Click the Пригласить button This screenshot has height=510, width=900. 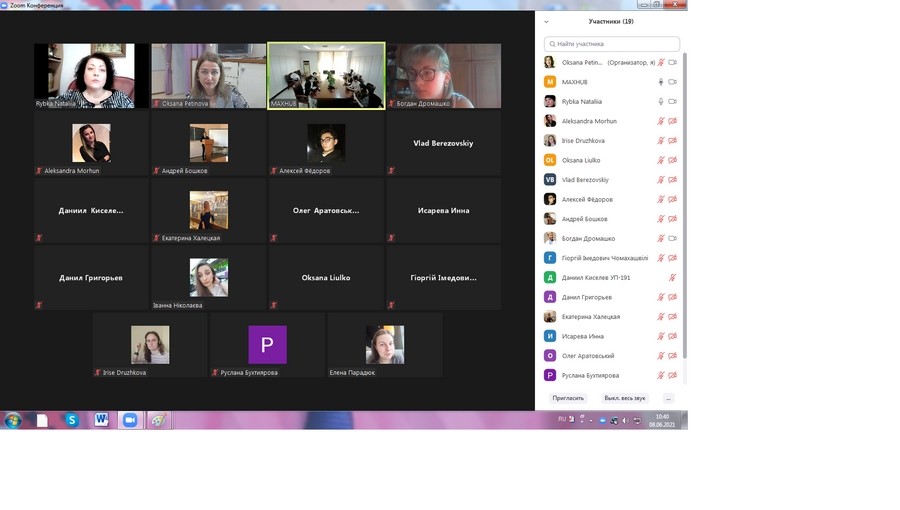pyautogui.click(x=568, y=398)
